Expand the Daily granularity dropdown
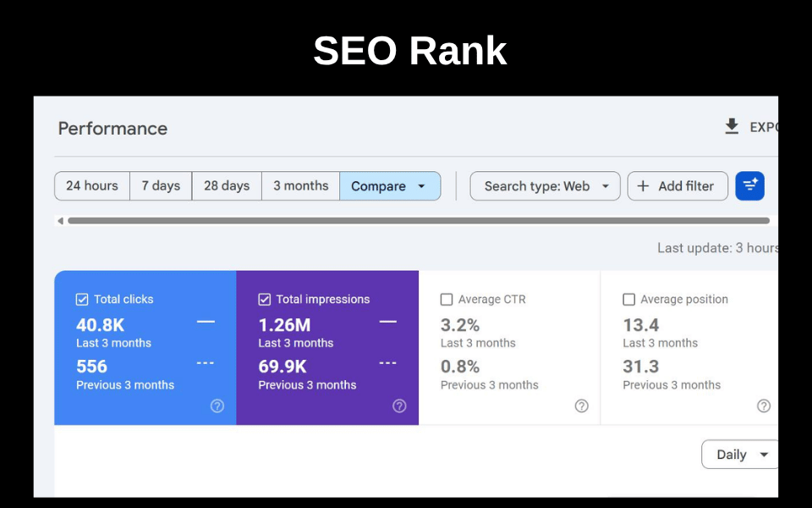Viewport: 812px width, 508px height. click(740, 455)
